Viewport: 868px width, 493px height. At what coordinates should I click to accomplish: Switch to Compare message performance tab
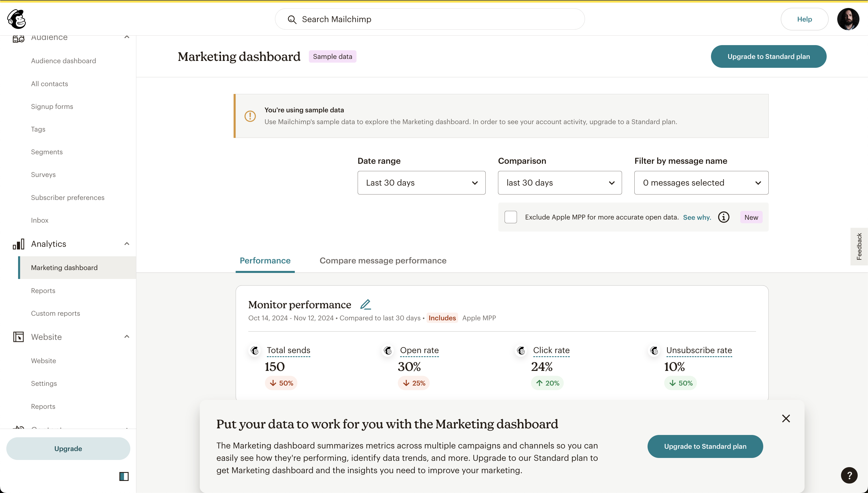383,261
